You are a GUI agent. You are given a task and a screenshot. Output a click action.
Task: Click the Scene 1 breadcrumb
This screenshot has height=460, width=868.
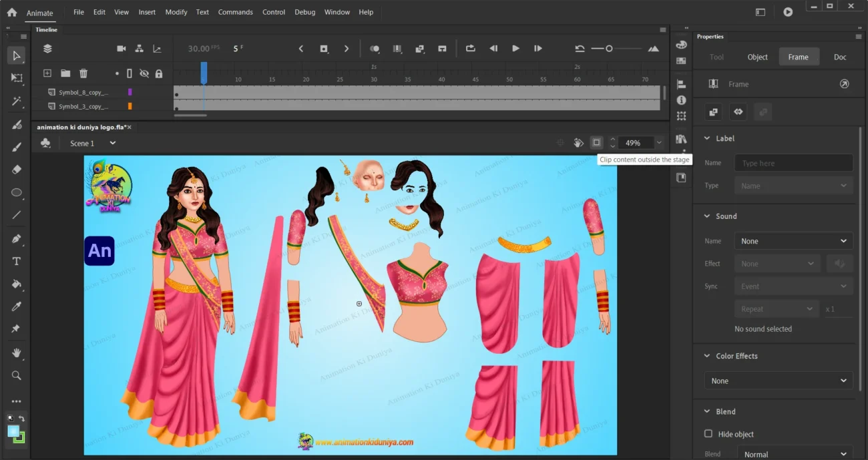tap(82, 144)
